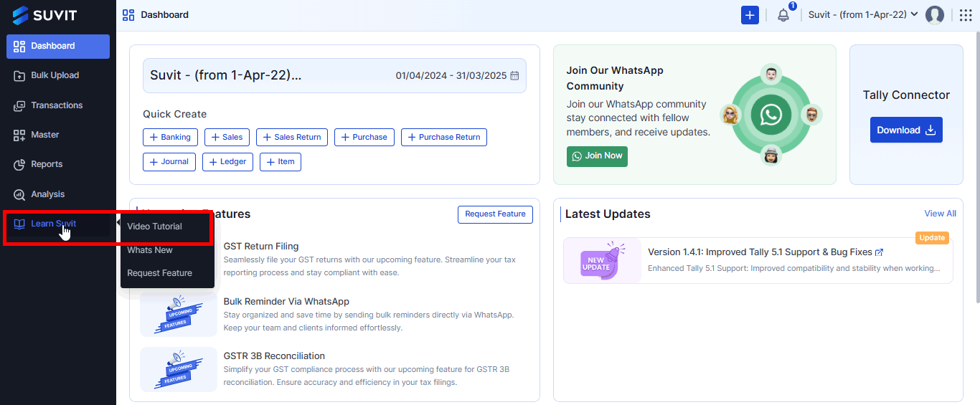Quick create an Item
This screenshot has width=980, height=405.
tap(281, 162)
